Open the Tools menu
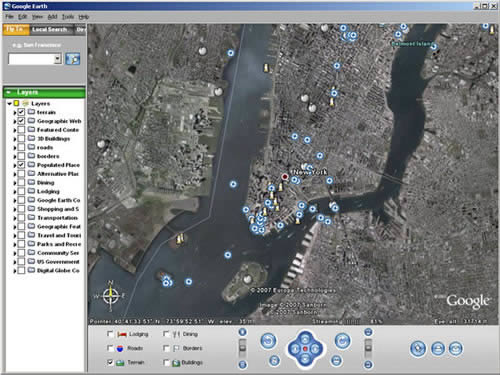Screen dimensions: 500x375 [x=68, y=17]
